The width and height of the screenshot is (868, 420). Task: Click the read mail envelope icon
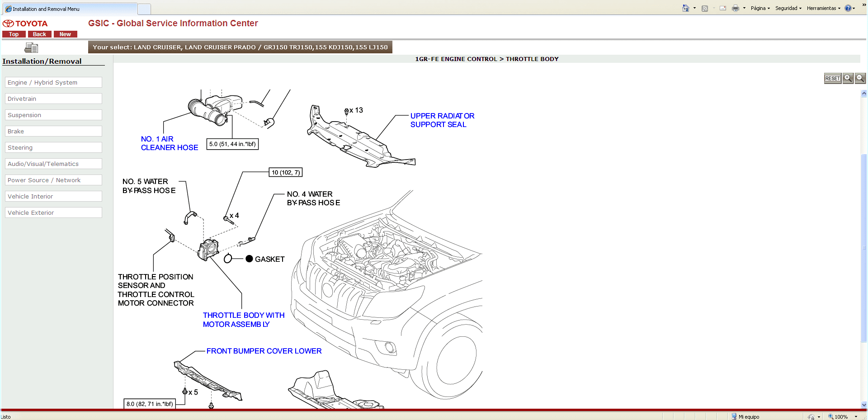pos(723,8)
